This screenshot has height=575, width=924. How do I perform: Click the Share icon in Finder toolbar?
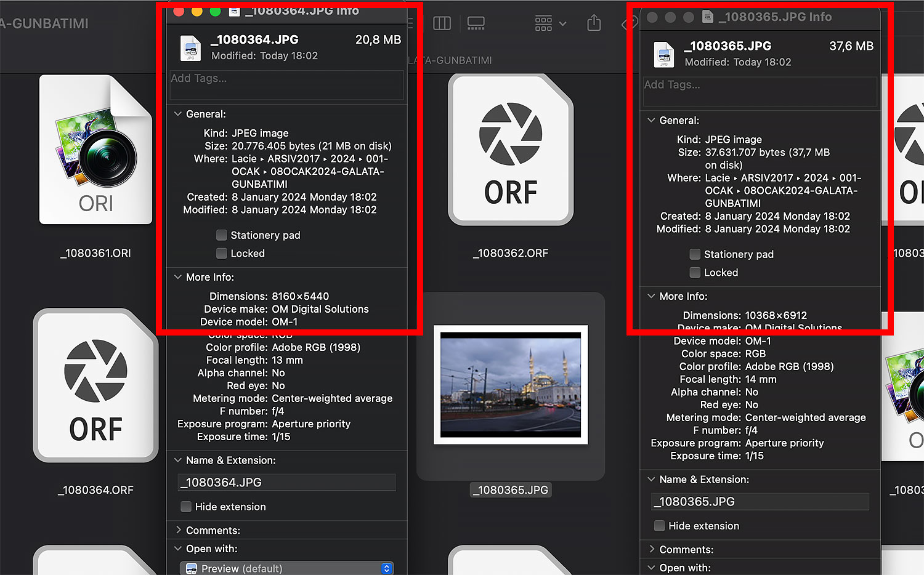[594, 23]
